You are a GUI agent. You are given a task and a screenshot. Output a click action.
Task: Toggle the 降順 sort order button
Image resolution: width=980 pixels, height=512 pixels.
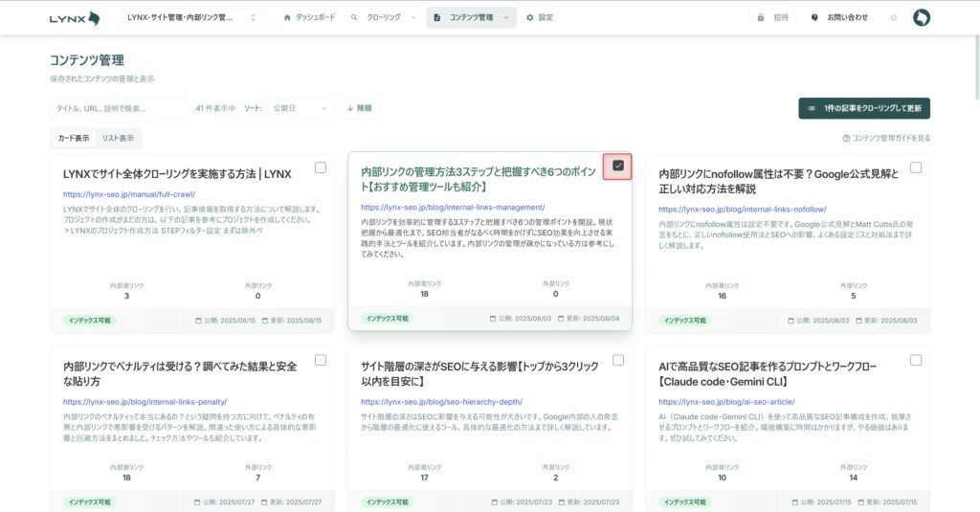(358, 108)
